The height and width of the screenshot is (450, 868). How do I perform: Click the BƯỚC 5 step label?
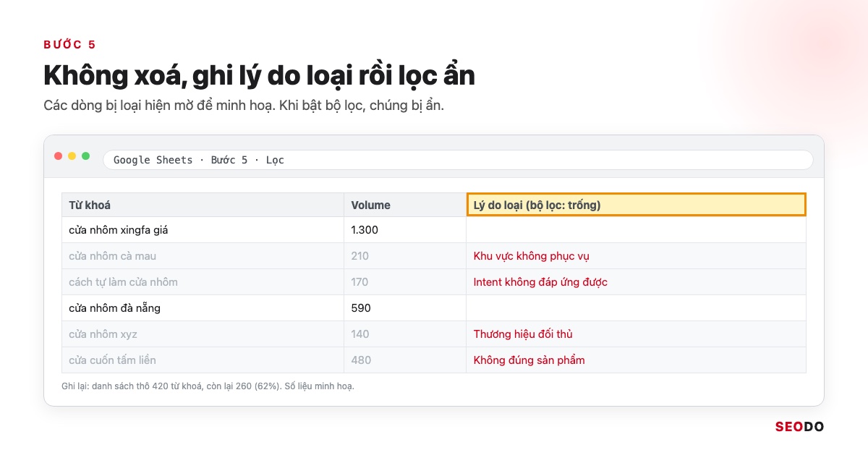point(69,45)
